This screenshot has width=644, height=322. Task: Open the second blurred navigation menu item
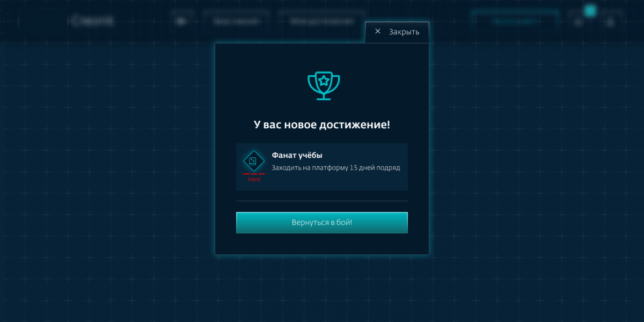[x=322, y=21]
